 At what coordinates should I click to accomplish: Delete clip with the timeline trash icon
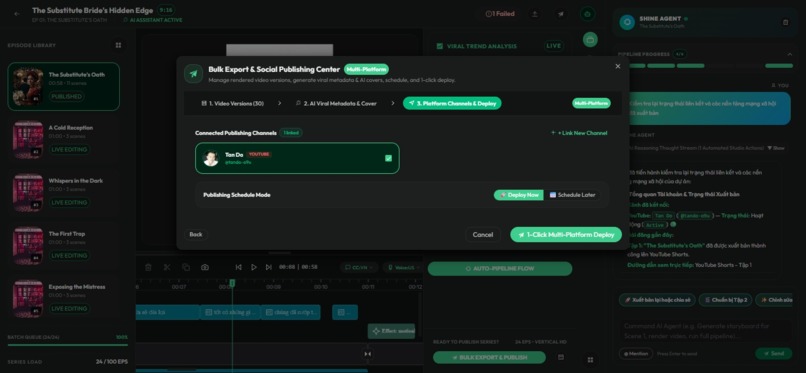click(x=148, y=267)
